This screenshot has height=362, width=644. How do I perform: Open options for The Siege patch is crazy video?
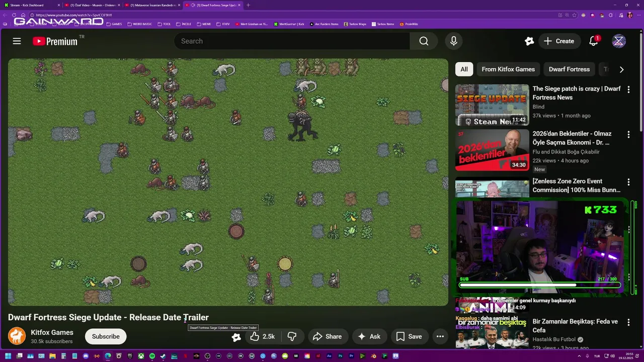tap(628, 89)
